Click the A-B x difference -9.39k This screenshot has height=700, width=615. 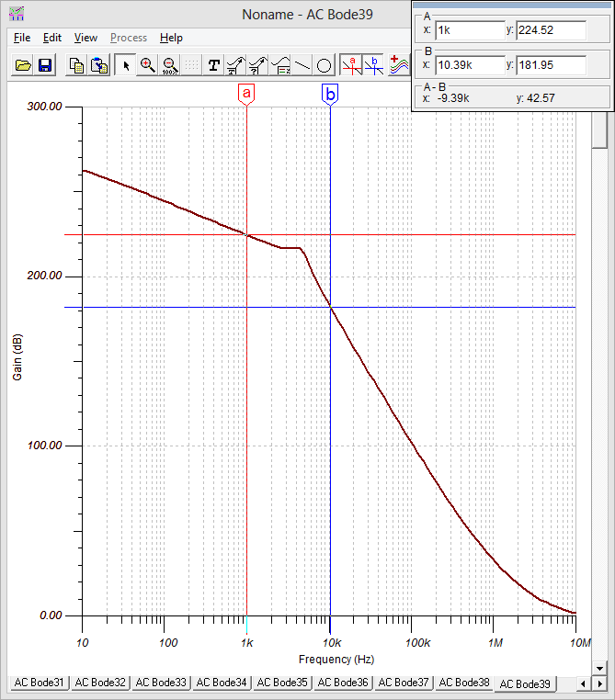[452, 98]
